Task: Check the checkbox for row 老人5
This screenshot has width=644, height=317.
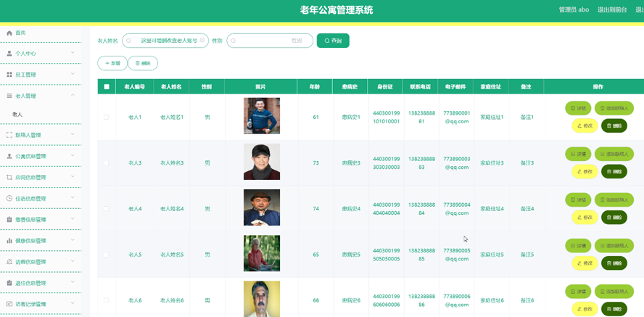Action: pyautogui.click(x=107, y=255)
